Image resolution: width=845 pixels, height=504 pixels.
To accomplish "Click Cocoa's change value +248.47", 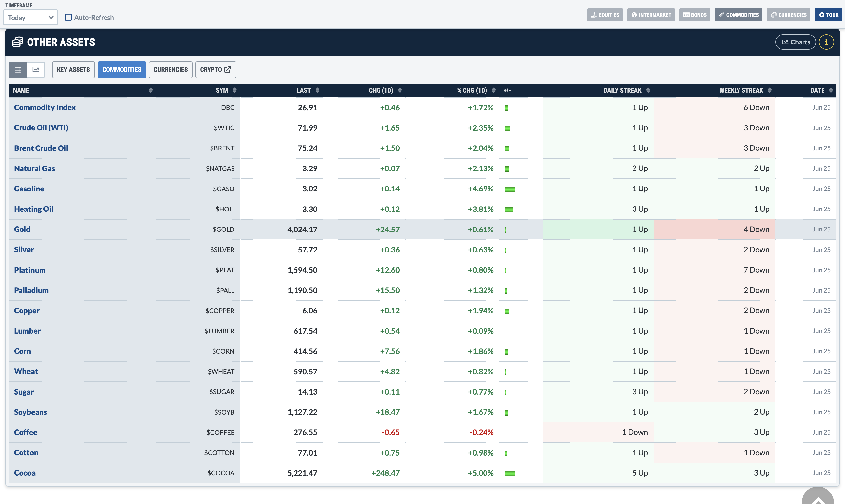I will click(385, 473).
